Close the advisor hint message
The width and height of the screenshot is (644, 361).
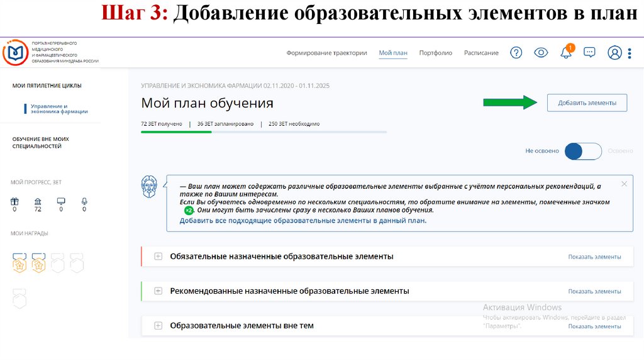point(624,184)
